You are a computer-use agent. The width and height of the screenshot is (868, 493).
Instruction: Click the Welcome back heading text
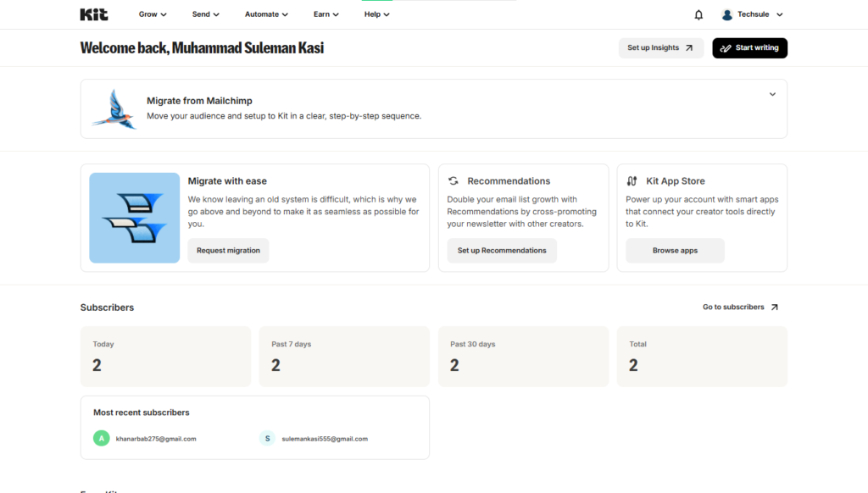(x=202, y=48)
